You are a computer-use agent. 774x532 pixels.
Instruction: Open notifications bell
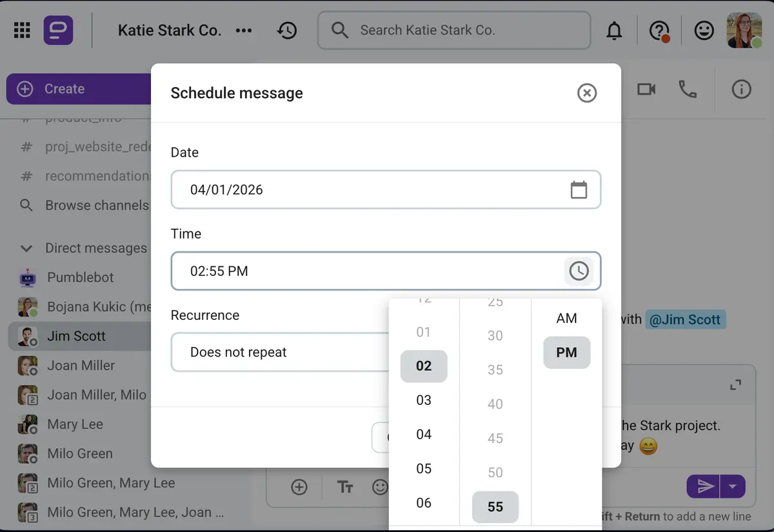click(x=613, y=30)
